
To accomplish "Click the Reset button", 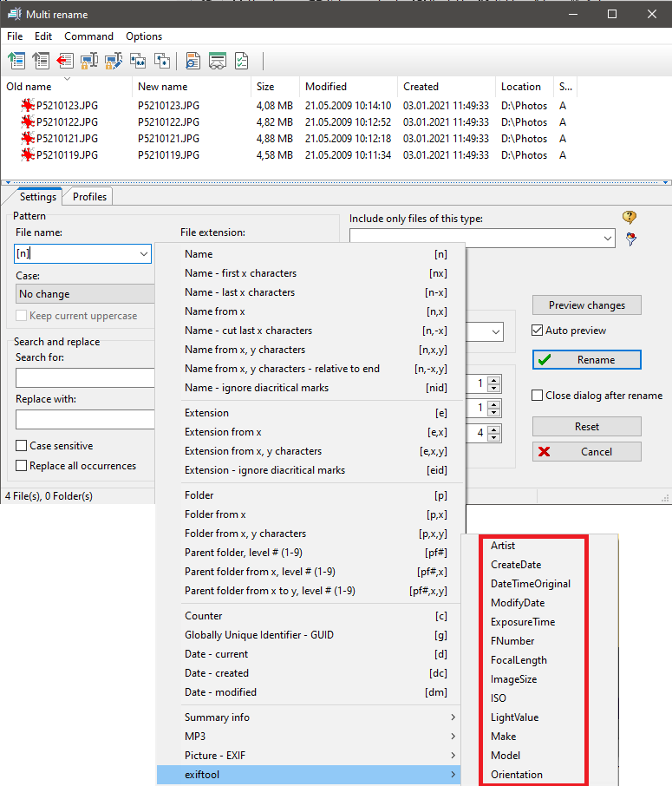I will click(x=587, y=427).
